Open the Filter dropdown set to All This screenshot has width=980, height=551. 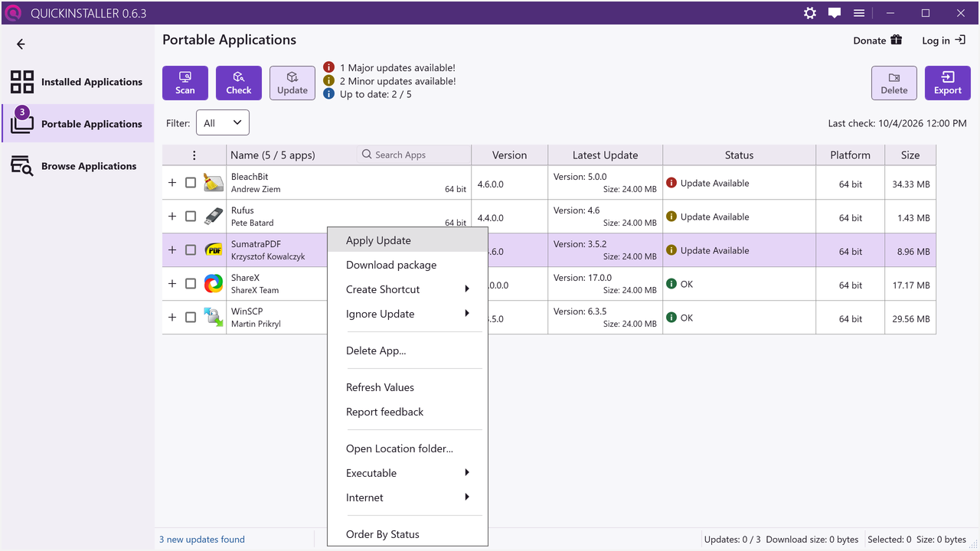(223, 122)
